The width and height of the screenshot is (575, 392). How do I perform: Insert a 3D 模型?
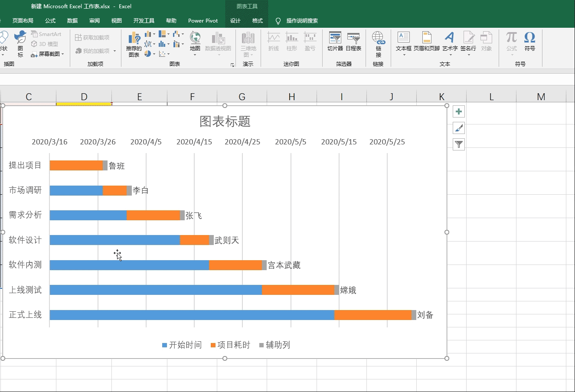pos(45,44)
